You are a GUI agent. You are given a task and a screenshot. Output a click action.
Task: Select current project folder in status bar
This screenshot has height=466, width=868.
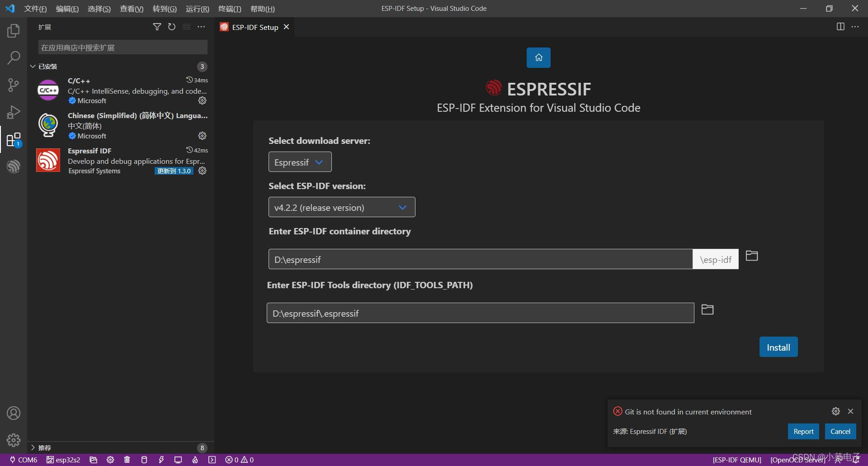[x=94, y=460]
